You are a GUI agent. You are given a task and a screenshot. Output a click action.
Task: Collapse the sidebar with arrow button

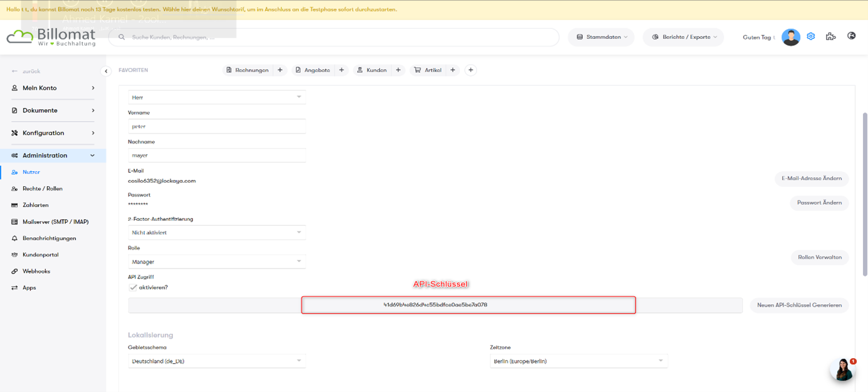pos(106,71)
